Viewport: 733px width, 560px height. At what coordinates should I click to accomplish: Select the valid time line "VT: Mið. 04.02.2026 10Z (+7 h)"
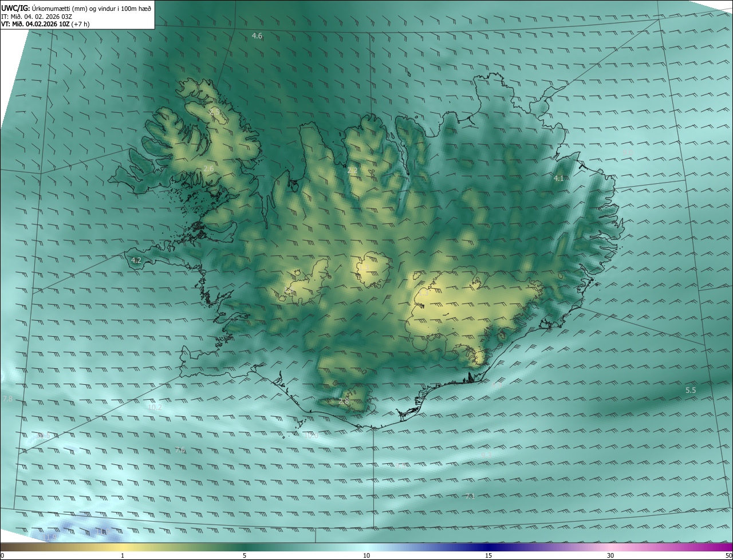[45, 24]
